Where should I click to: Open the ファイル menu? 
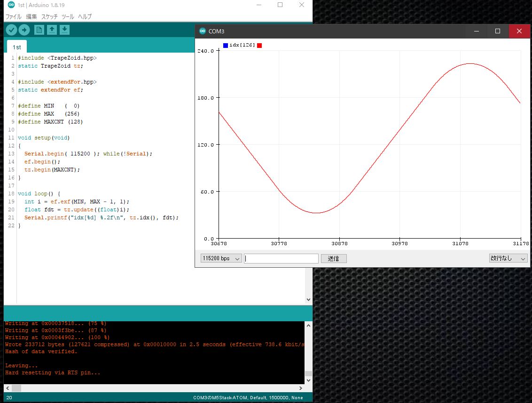(13, 16)
